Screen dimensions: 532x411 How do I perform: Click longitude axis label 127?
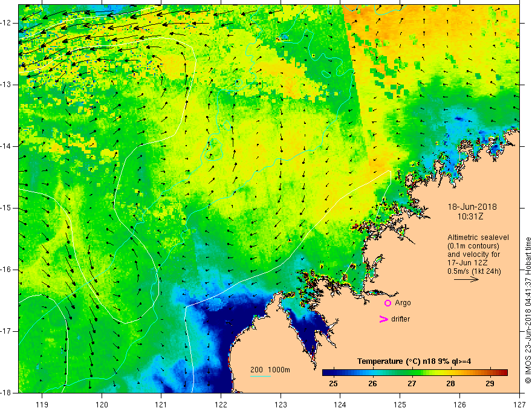pos(519,404)
